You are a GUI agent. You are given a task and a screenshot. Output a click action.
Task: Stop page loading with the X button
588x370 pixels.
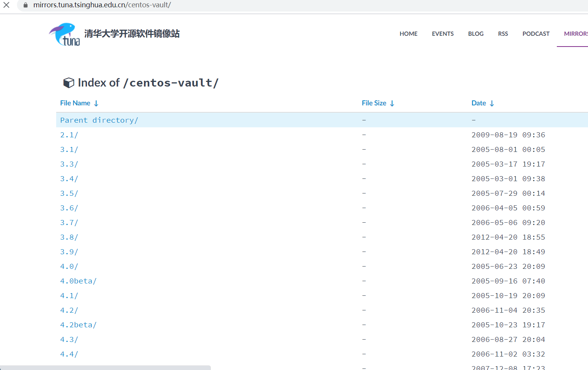(7, 5)
